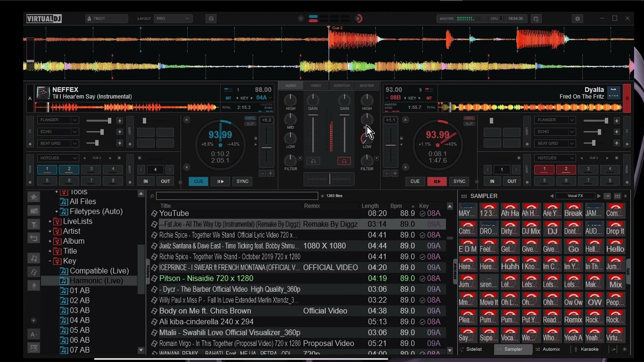Select the 04 AB key folder
Screen dimensions: 644x362
tap(79, 320)
